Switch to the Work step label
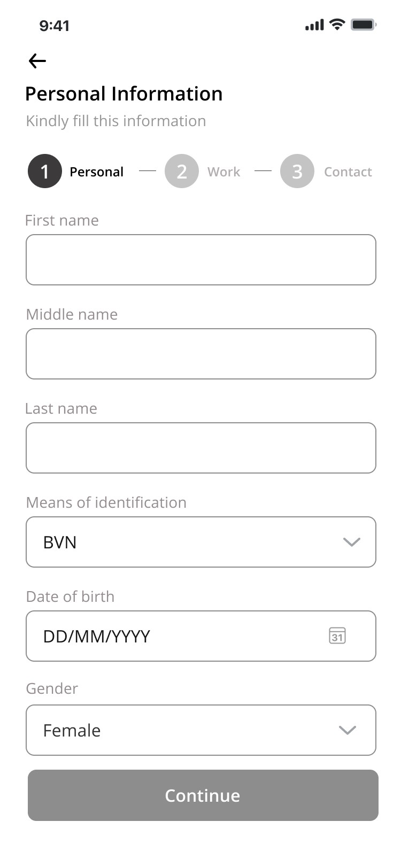This screenshot has width=401, height=868. (x=223, y=172)
